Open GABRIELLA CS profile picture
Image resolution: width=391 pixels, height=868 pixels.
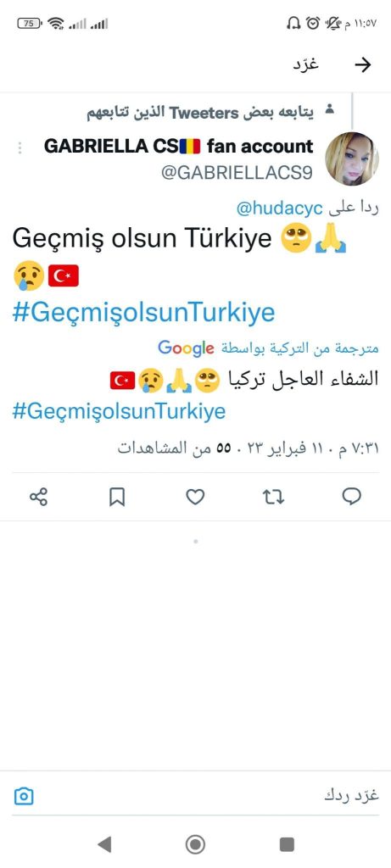pyautogui.click(x=352, y=159)
